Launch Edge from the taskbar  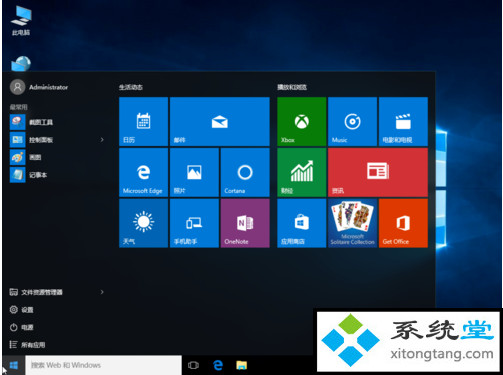point(218,365)
